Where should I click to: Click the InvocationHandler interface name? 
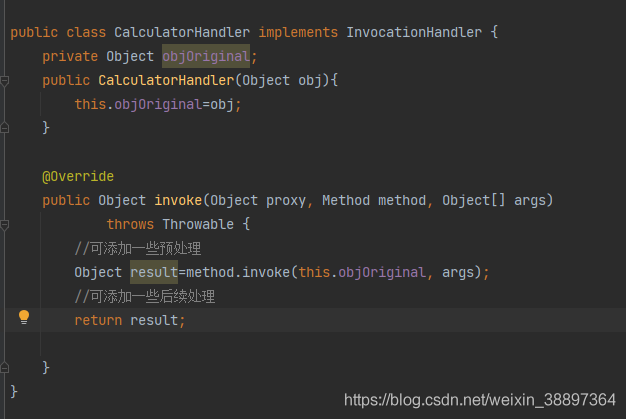(x=414, y=32)
